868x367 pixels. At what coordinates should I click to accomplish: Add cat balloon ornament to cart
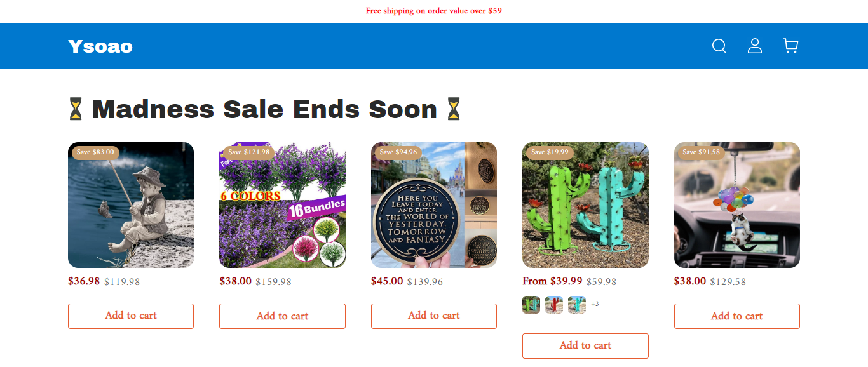[737, 316]
